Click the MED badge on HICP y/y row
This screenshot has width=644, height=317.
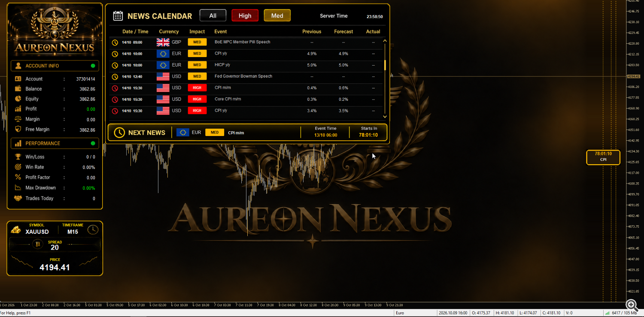tap(197, 65)
